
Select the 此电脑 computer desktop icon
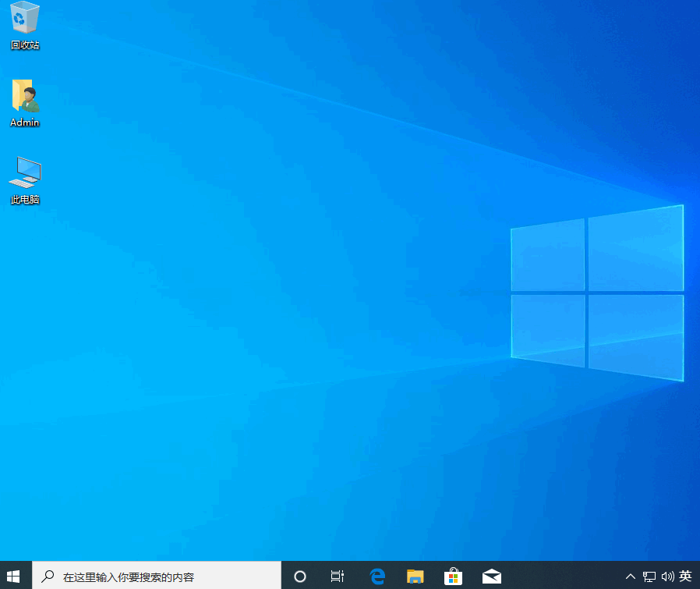pyautogui.click(x=25, y=172)
